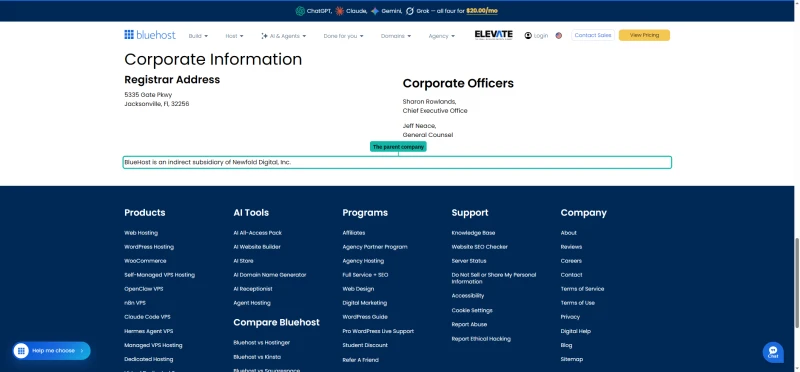Open the Server Status link
The height and width of the screenshot is (372, 800).
tap(469, 261)
